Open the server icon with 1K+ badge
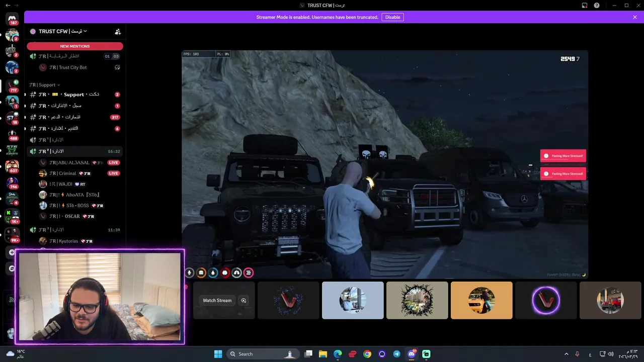644x362 pixels. coord(12,216)
